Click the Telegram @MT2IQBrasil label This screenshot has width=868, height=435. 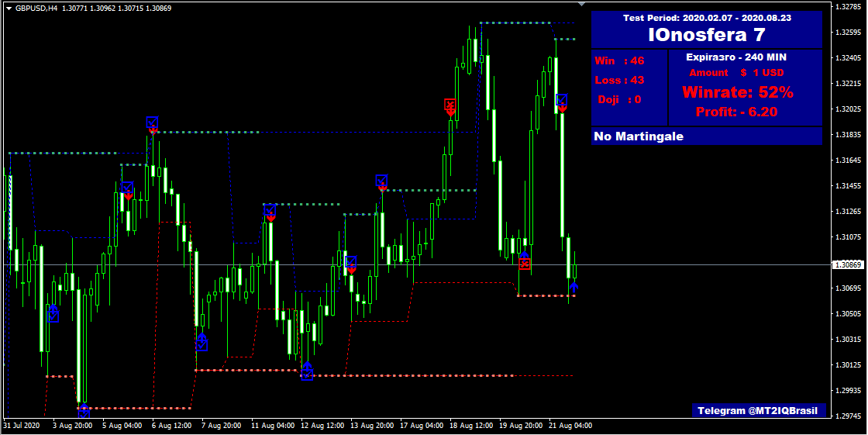pos(758,410)
